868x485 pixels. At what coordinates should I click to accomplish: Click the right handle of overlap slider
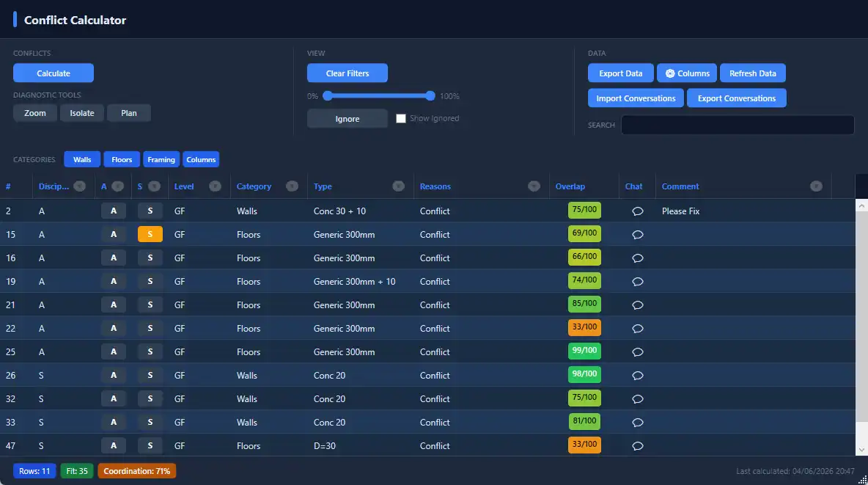430,96
